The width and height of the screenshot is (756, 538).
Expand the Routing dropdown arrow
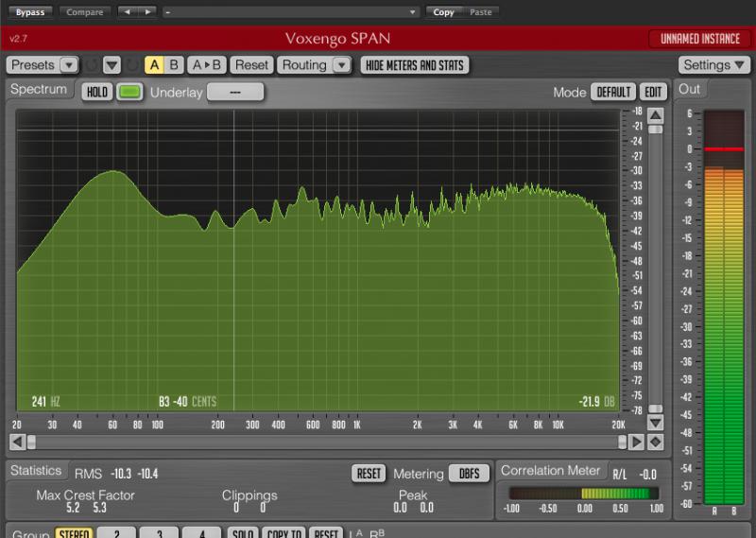coord(342,64)
